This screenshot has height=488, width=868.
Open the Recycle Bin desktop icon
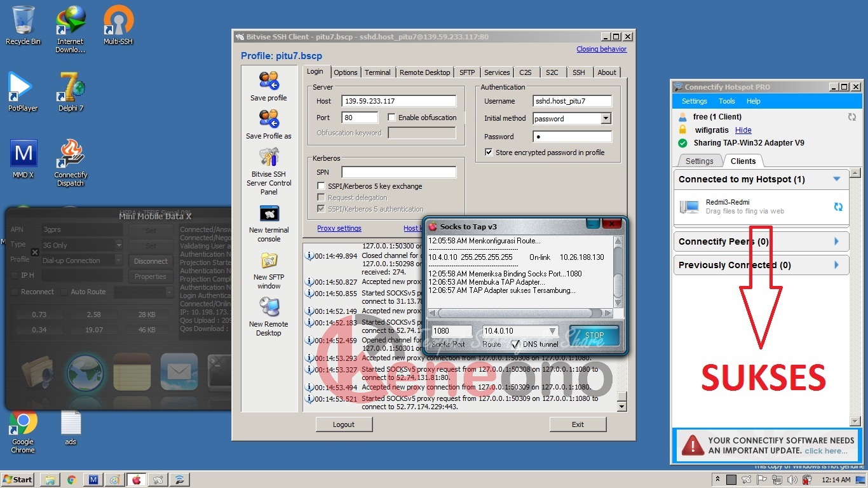click(23, 25)
